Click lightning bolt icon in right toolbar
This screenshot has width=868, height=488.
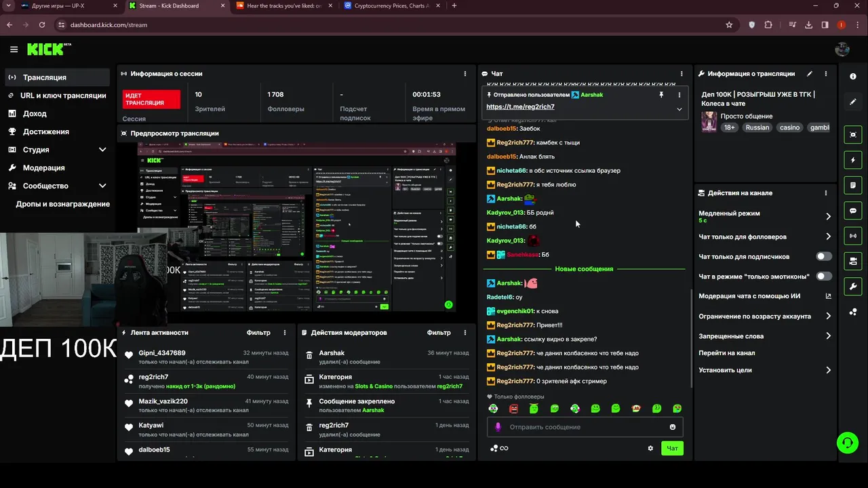[x=853, y=160]
